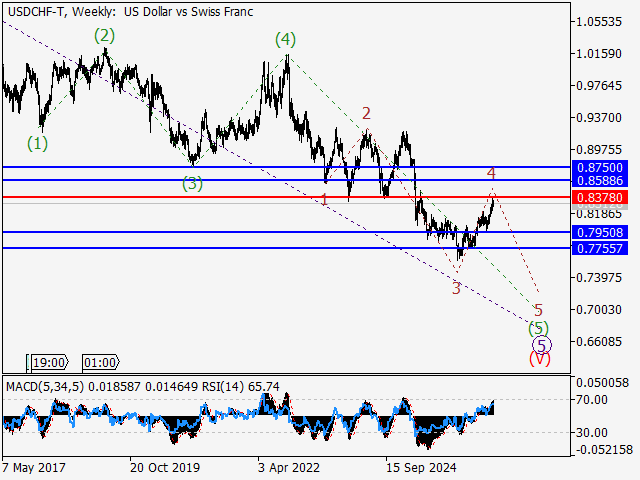Select the 0.85886 blue price label
The height and width of the screenshot is (480, 640).
pos(600,180)
